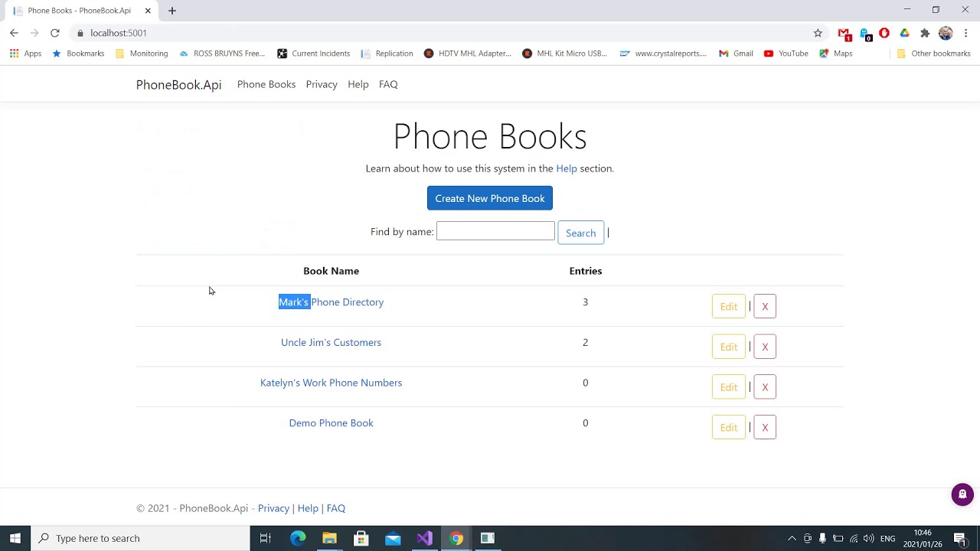The width and height of the screenshot is (980, 551).
Task: Focus the Find by name field
Action: pos(495,231)
